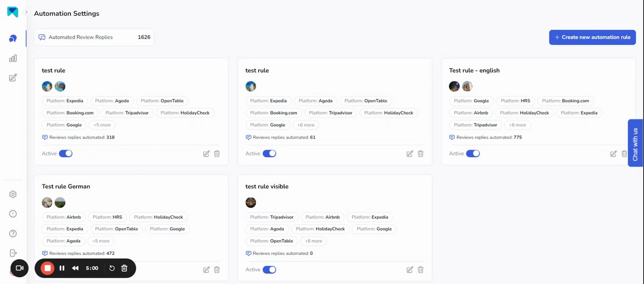Click the property avatar on test rule visible
The width and height of the screenshot is (644, 284).
point(251,203)
